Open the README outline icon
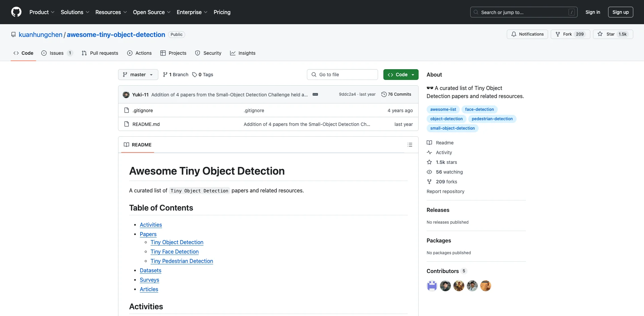Screen dimensions: 644x316 pos(410,145)
